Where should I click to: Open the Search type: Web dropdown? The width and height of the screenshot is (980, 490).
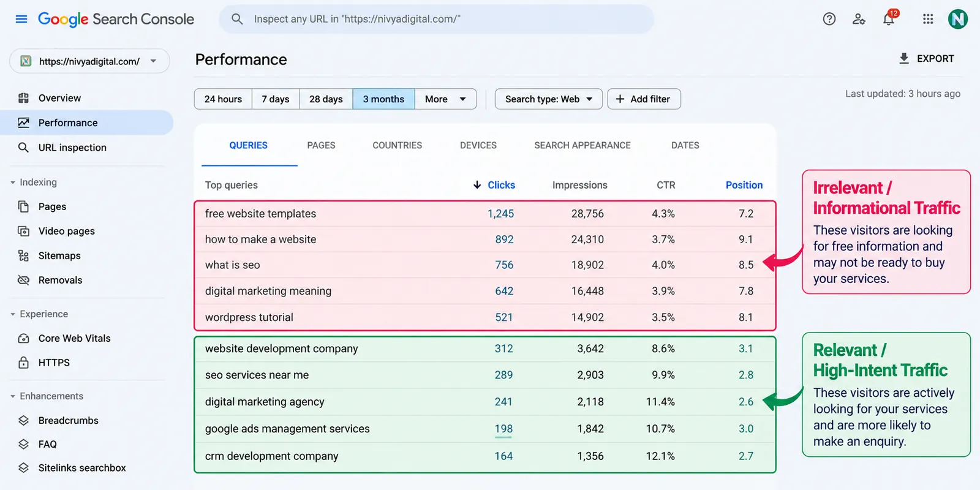[x=549, y=99]
